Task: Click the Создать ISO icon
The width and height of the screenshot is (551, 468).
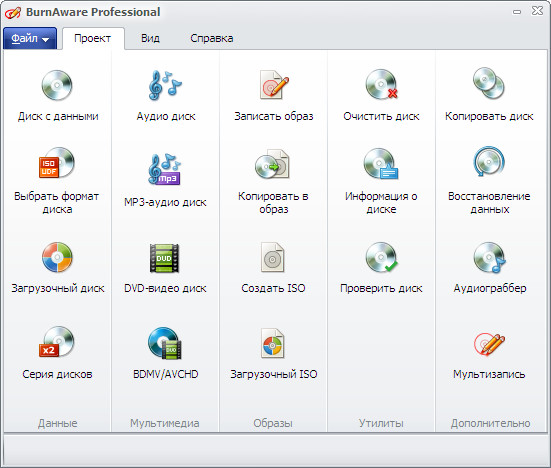Action: click(x=273, y=257)
